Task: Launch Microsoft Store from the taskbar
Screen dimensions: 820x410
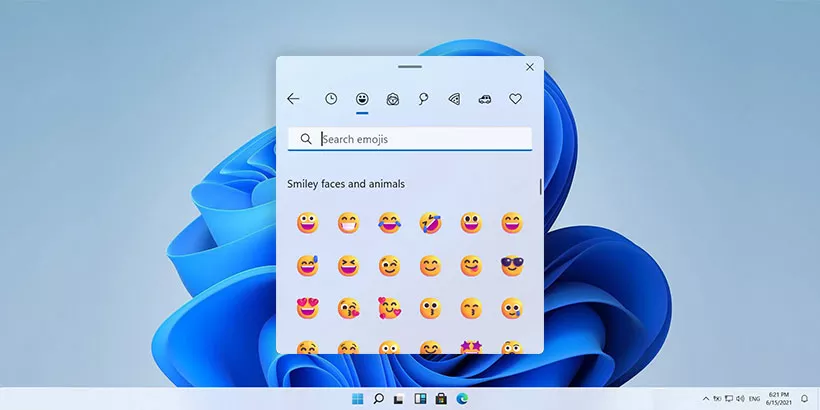Action: (441, 399)
